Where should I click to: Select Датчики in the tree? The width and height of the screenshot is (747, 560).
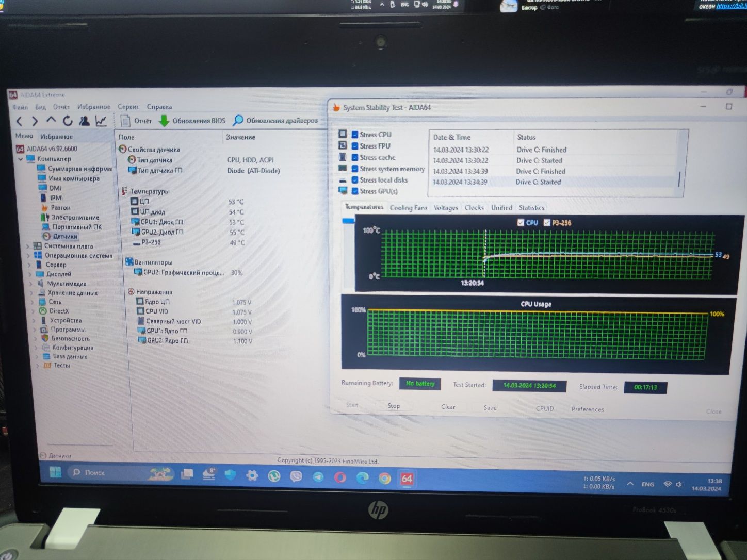click(60, 236)
